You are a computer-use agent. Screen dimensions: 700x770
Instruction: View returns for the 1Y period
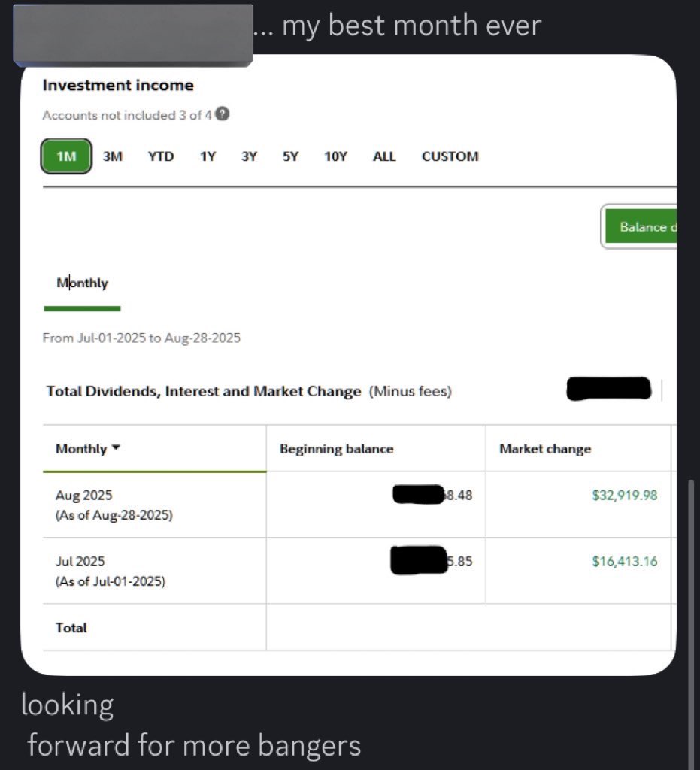(x=208, y=156)
